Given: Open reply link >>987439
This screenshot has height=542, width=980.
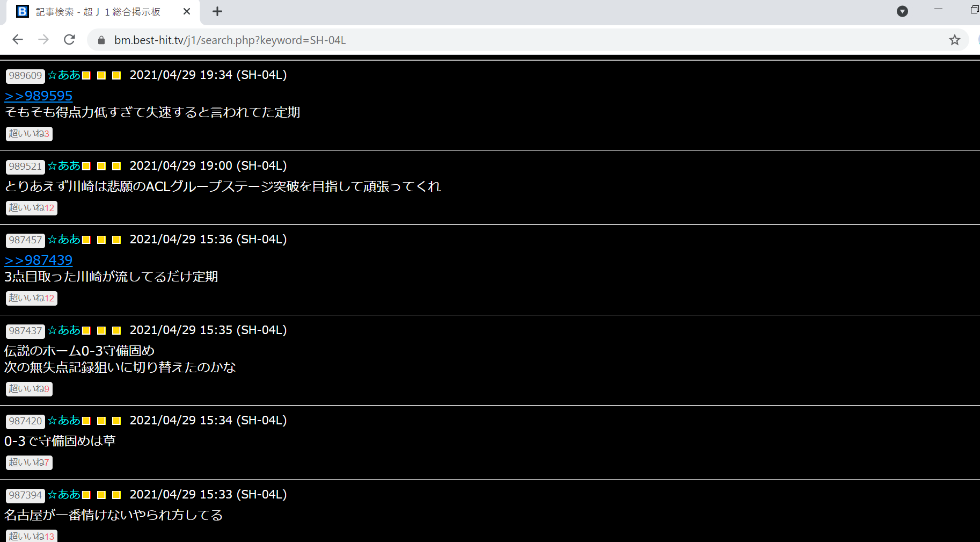Looking at the screenshot, I should point(38,260).
